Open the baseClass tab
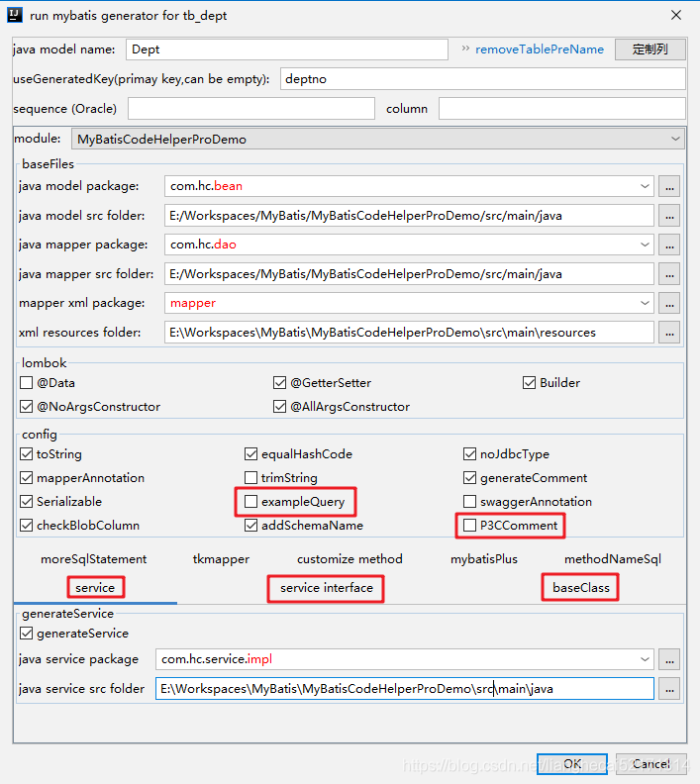Image resolution: width=700 pixels, height=784 pixels. tap(580, 588)
